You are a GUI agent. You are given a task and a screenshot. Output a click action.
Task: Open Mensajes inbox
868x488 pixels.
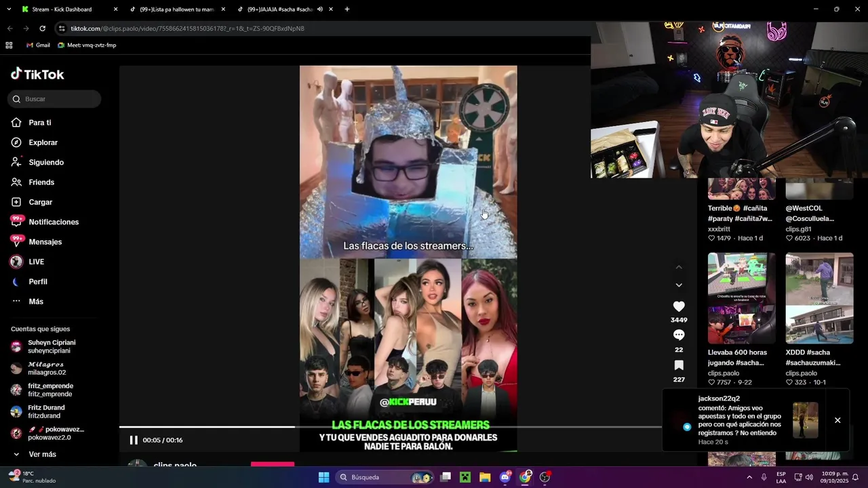point(37,242)
